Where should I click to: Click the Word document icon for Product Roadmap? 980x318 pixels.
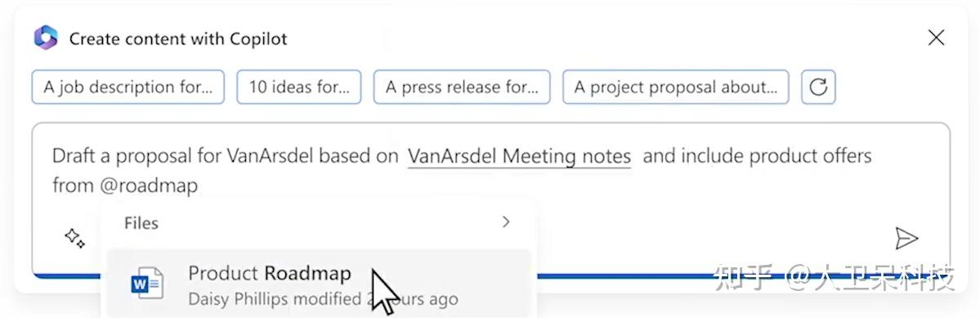pyautogui.click(x=147, y=284)
